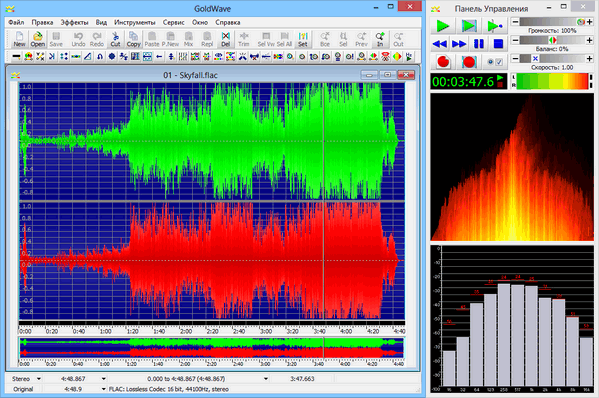Open the Файл menu
Screen dimensions: 599x398
[x=16, y=23]
